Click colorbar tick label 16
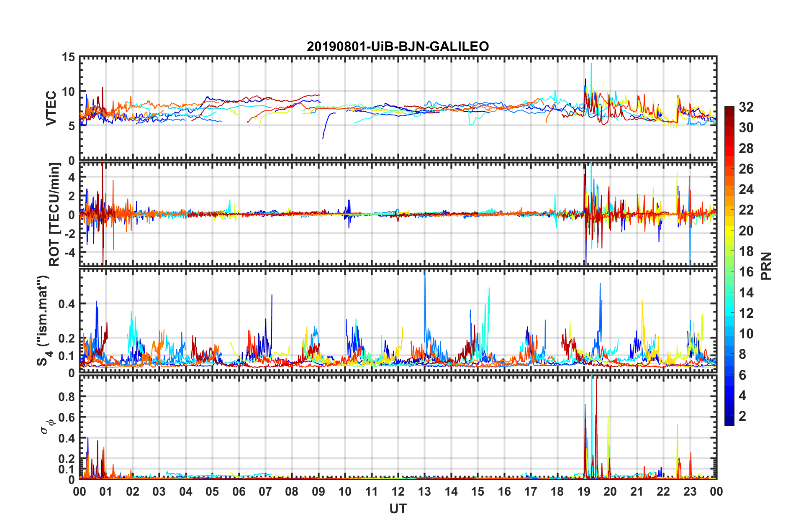The width and height of the screenshot is (796, 532). click(746, 272)
